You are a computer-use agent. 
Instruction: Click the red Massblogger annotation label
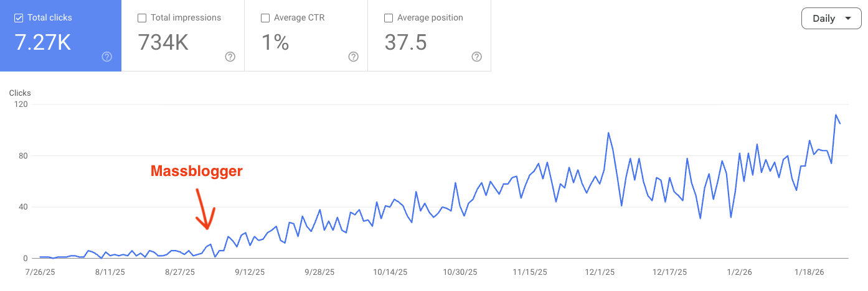click(x=196, y=172)
